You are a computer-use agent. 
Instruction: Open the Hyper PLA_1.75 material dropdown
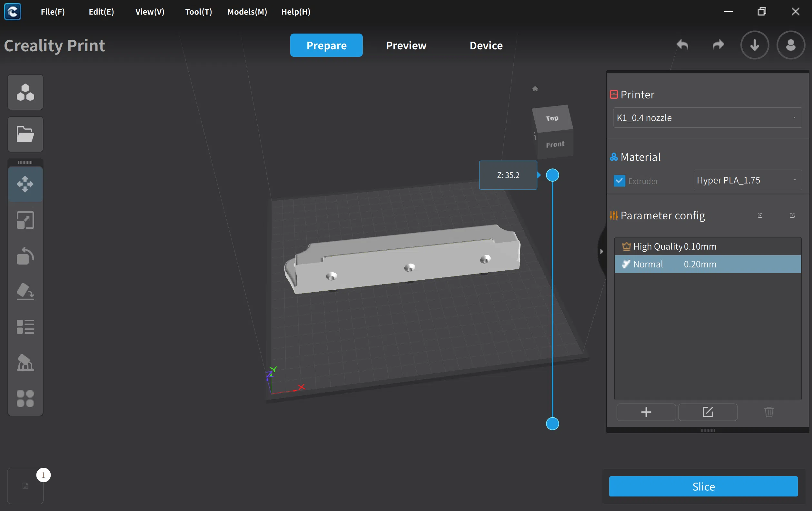click(x=748, y=180)
